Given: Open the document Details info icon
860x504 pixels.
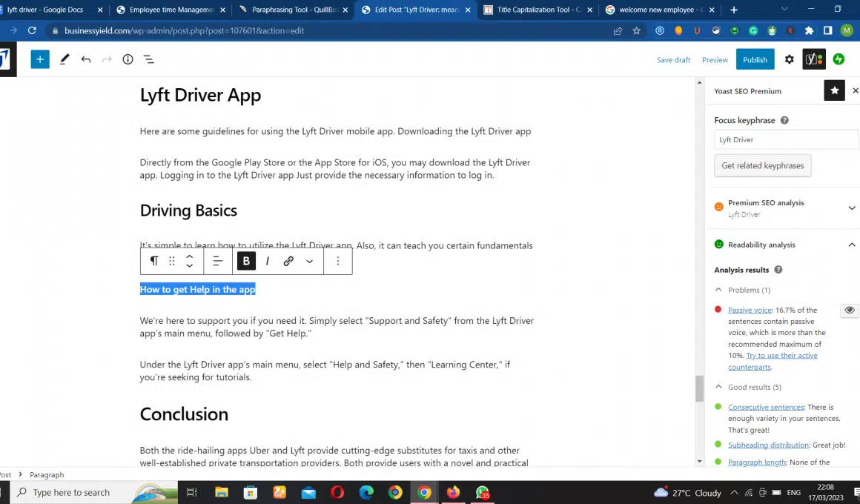Looking at the screenshot, I should click(x=128, y=59).
